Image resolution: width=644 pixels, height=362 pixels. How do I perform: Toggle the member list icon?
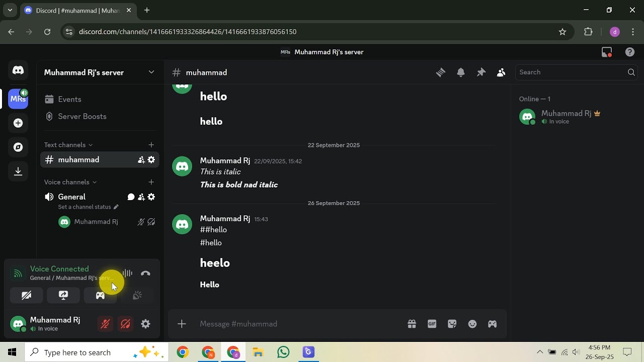(501, 72)
